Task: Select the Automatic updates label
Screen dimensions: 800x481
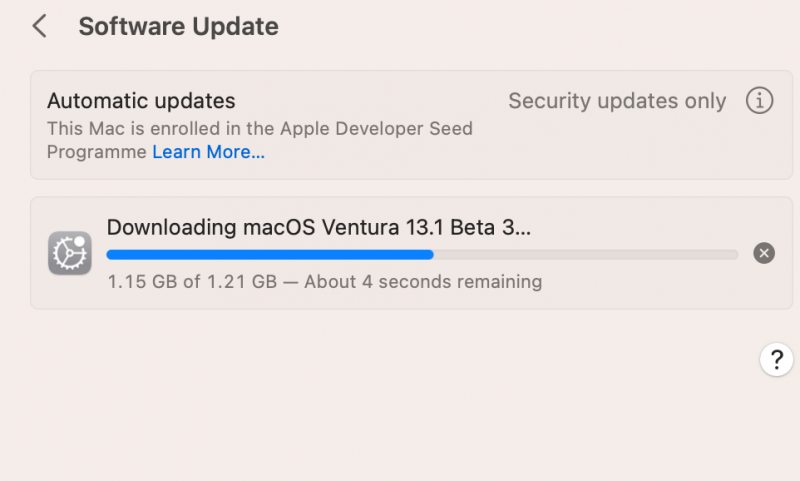Action: click(x=141, y=101)
